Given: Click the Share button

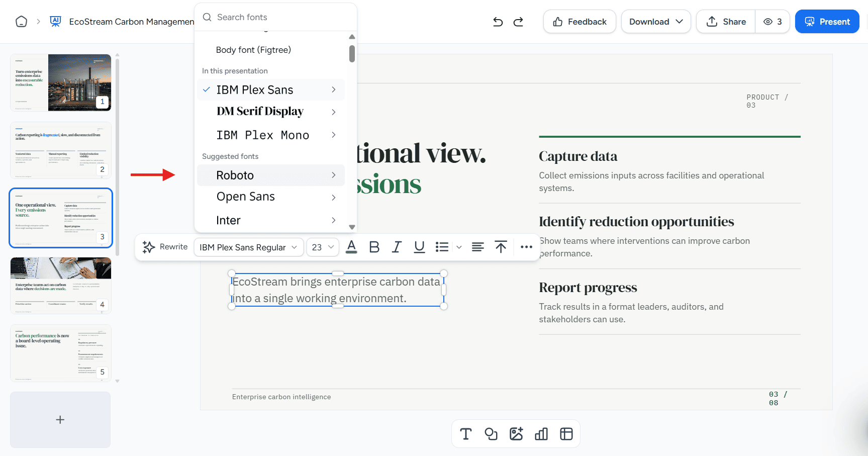Looking at the screenshot, I should [x=726, y=22].
